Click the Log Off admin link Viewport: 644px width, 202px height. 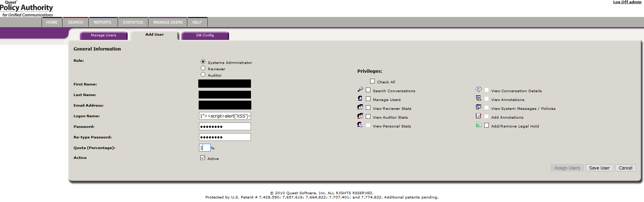pyautogui.click(x=627, y=2)
